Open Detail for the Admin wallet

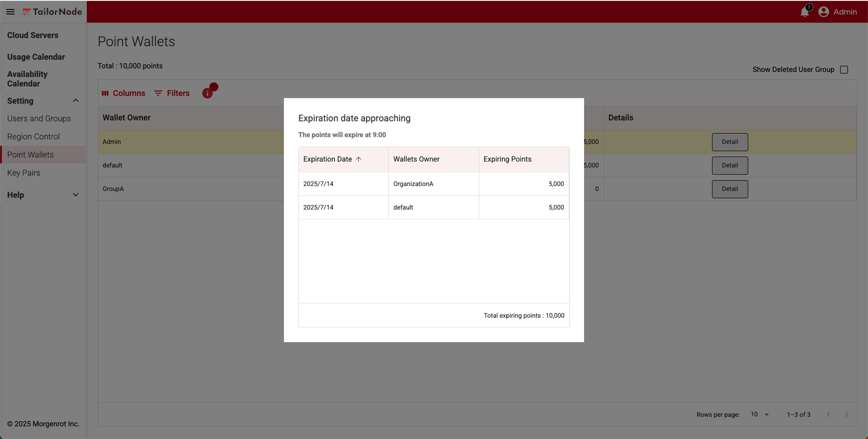click(x=730, y=142)
